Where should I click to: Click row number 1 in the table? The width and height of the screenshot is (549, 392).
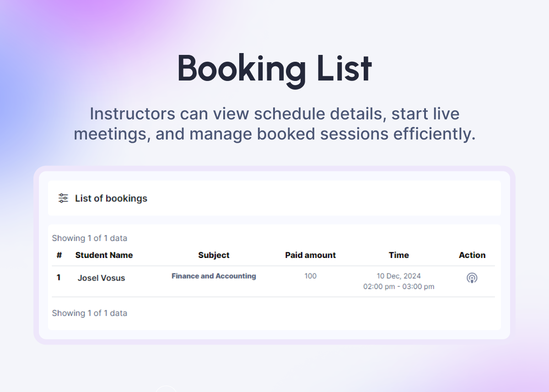pyautogui.click(x=59, y=278)
